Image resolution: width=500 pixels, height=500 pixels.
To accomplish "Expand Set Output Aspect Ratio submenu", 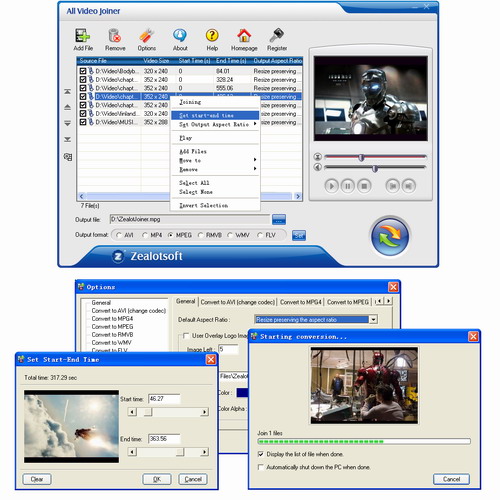I will 215,124.
